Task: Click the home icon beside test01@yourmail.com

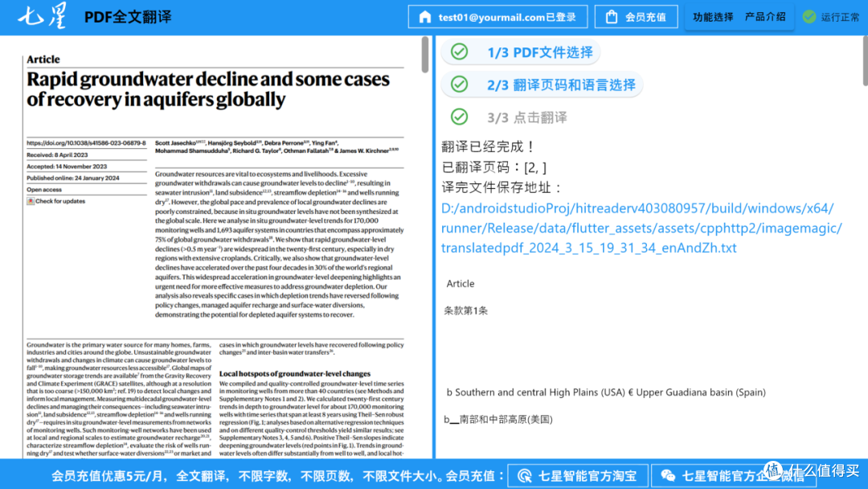Action: pos(424,17)
